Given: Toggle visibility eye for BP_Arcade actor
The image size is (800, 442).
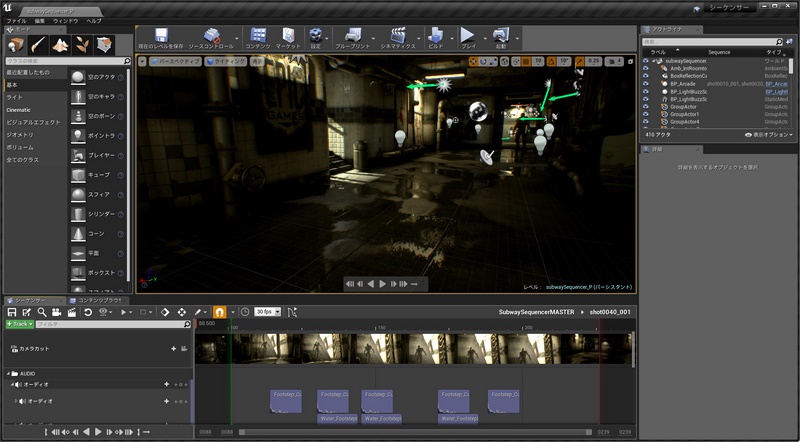Looking at the screenshot, I should 646,84.
